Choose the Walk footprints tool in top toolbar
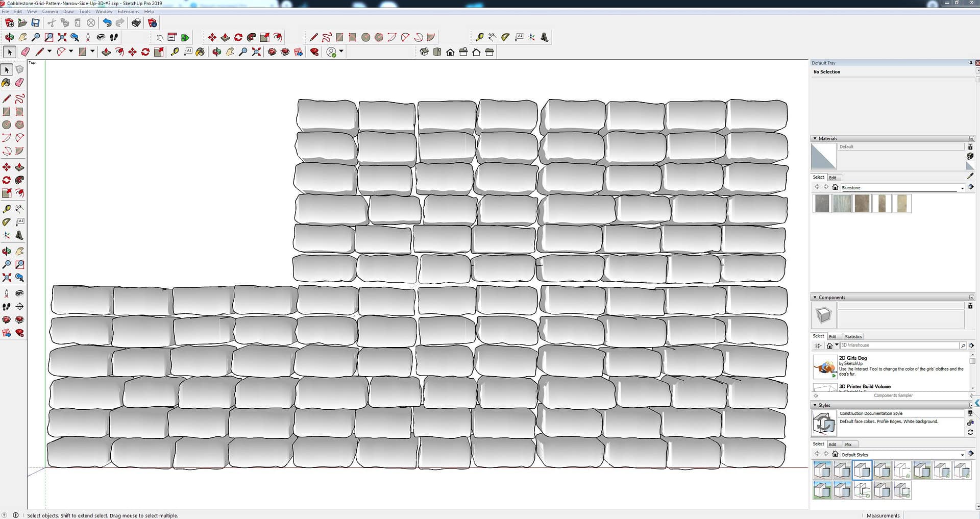The image size is (980, 519). (114, 37)
